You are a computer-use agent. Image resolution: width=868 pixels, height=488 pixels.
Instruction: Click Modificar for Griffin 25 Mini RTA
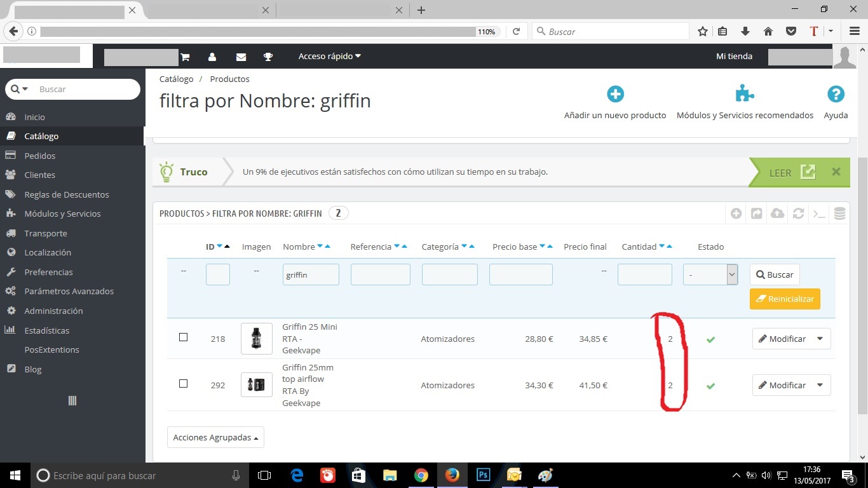click(x=782, y=339)
